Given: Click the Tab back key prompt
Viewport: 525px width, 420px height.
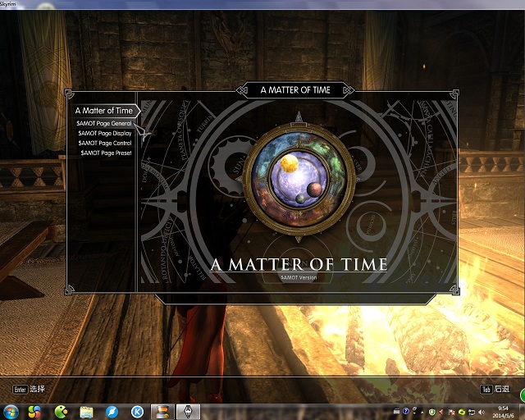Looking at the screenshot, I should click(x=495, y=389).
